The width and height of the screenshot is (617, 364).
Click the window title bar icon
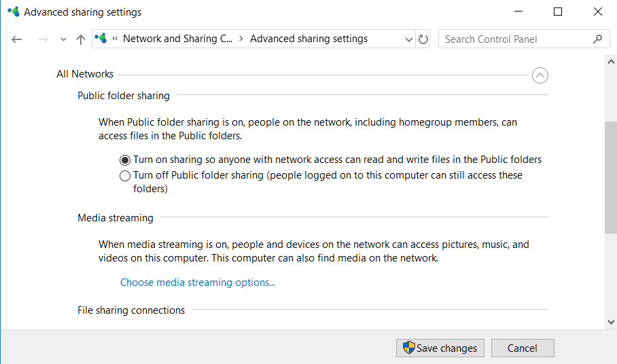pos(14,12)
